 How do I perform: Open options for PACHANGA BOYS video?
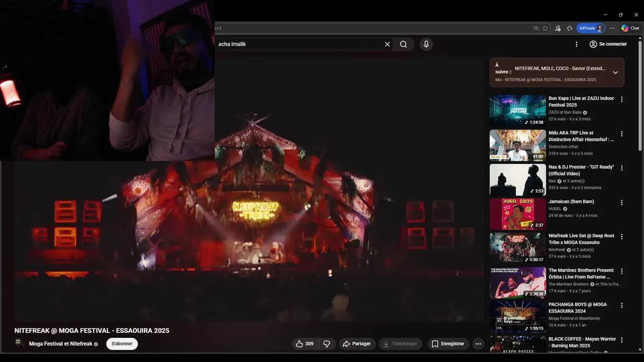pos(622,305)
